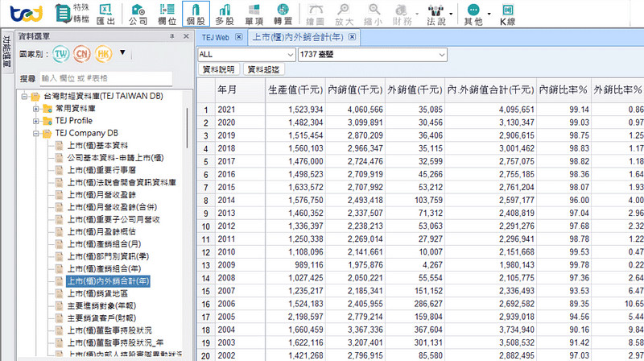Click the search field in 資料選單
644x361 pixels.
point(105,79)
